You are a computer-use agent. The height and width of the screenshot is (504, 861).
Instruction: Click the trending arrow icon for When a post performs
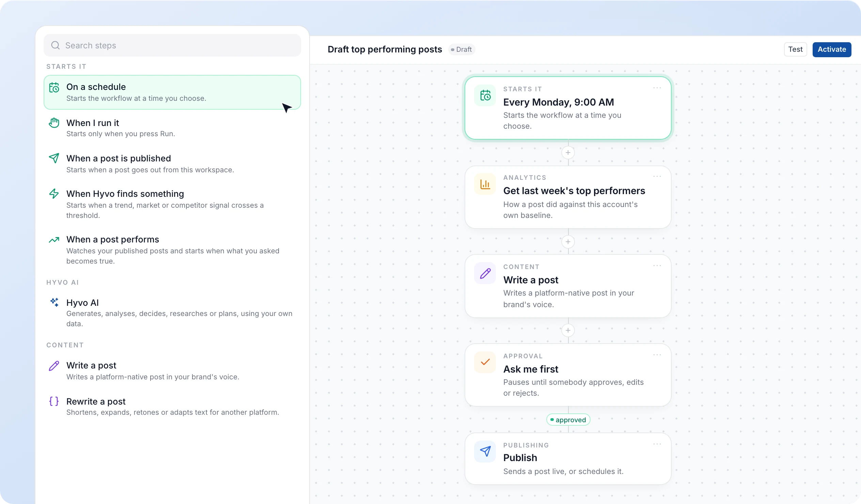[54, 240]
